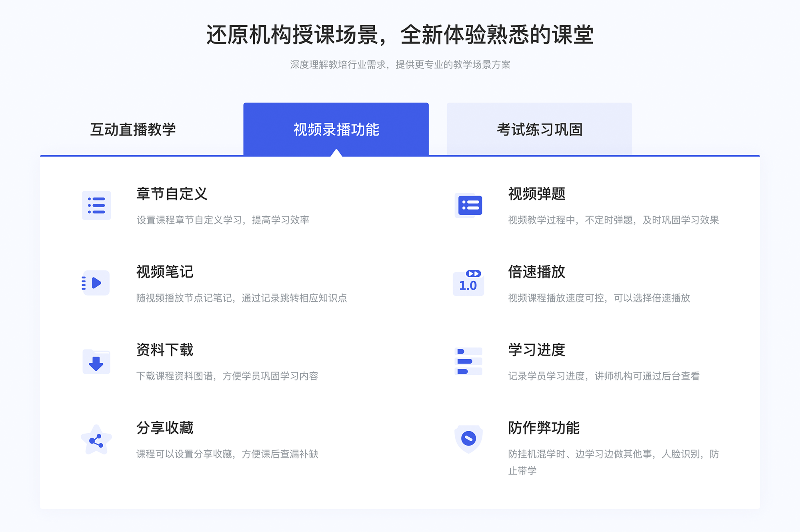The height and width of the screenshot is (532, 800).
Task: Click the bullet list icon for 视频弹题
Action: 469,207
